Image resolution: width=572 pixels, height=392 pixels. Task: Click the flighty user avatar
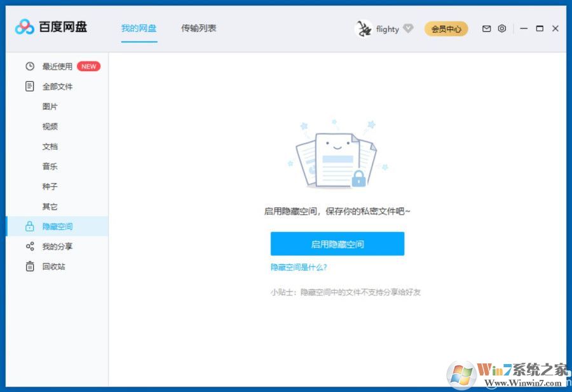363,28
